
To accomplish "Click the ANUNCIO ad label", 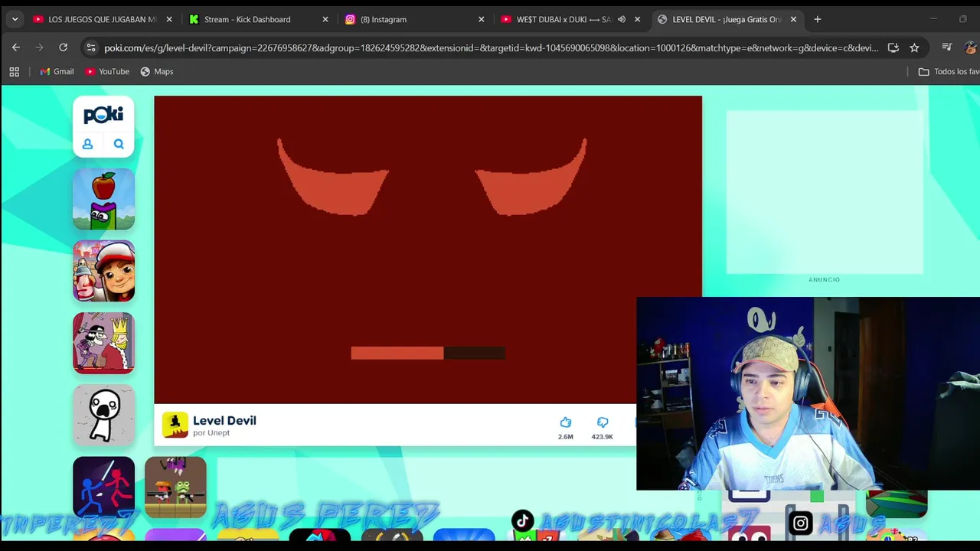I will tap(825, 279).
